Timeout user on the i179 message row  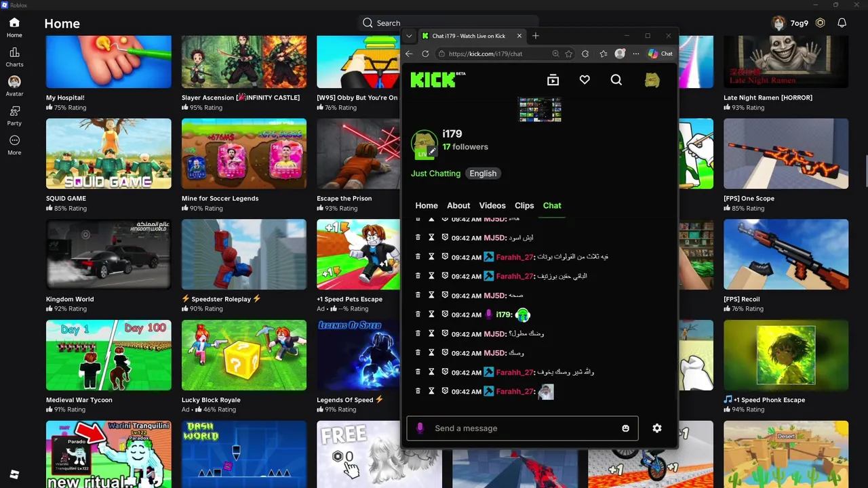[431, 314]
